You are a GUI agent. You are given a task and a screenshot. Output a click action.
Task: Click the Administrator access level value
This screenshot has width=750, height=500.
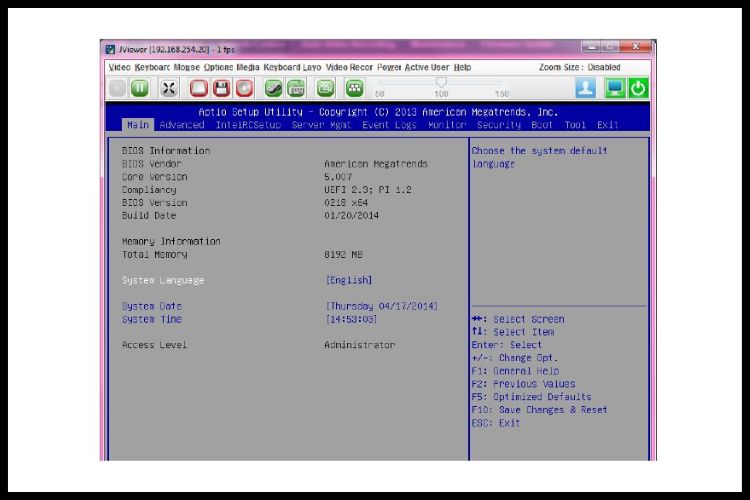[x=360, y=345]
